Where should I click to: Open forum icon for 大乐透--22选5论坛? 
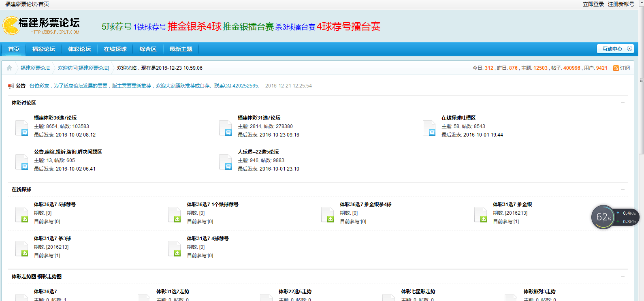click(x=226, y=162)
